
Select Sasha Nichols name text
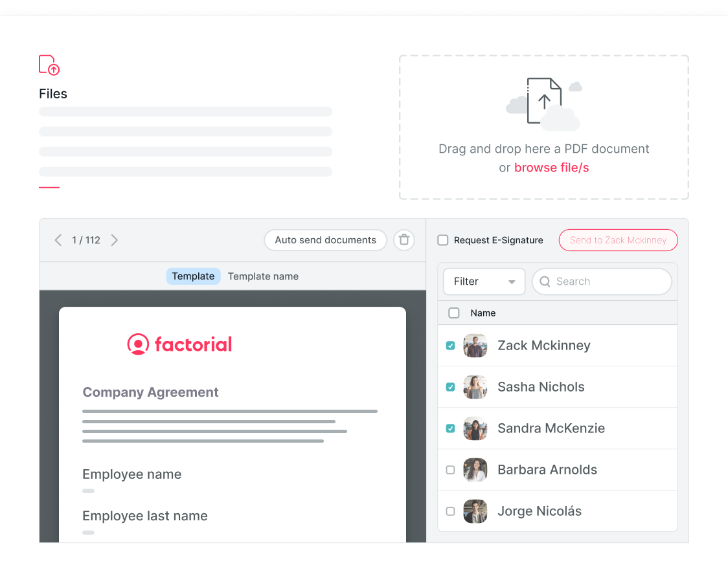click(541, 387)
